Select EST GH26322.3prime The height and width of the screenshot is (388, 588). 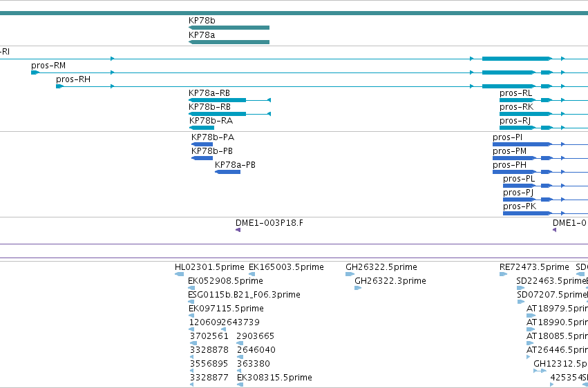358,288
